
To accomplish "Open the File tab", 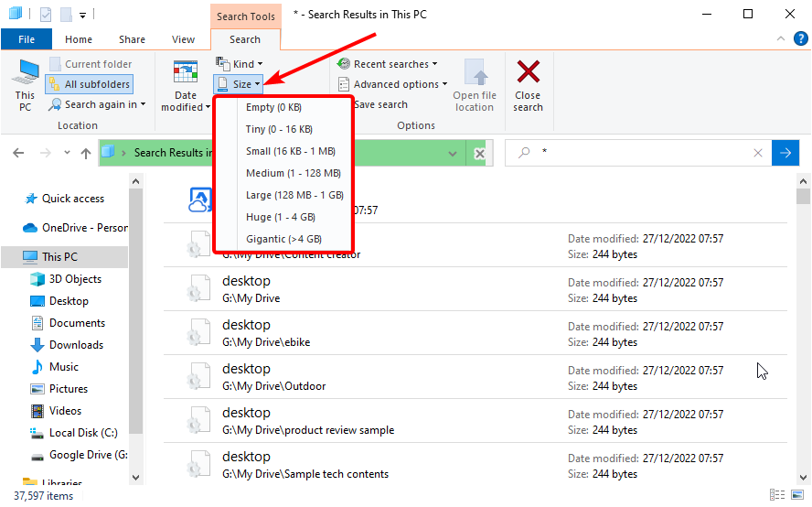I will pyautogui.click(x=27, y=39).
